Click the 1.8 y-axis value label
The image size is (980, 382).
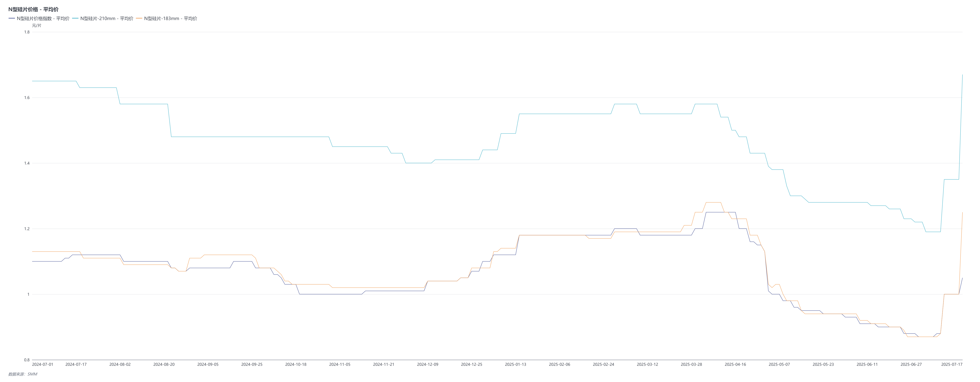click(27, 32)
